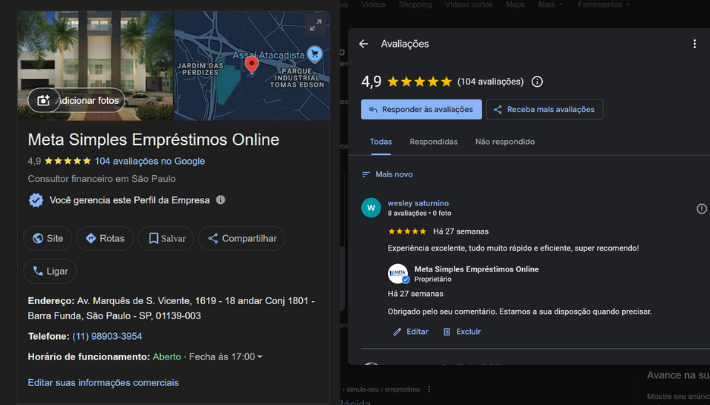The height and width of the screenshot is (405, 710).
Task: Click the phone number (11) 98903-3954
Action: coord(107,337)
